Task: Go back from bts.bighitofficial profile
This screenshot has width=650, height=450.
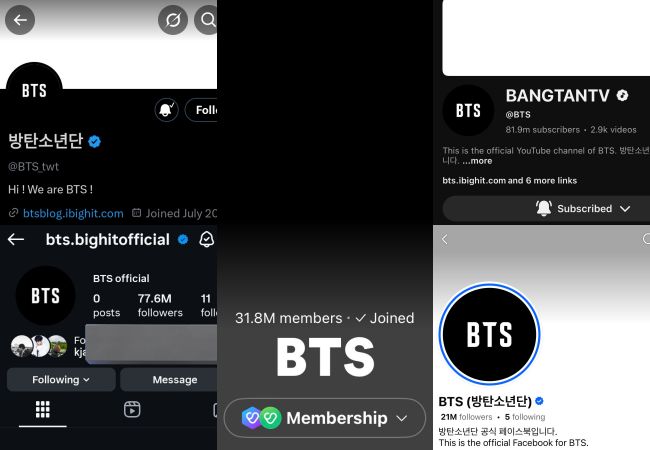Action: (16, 240)
